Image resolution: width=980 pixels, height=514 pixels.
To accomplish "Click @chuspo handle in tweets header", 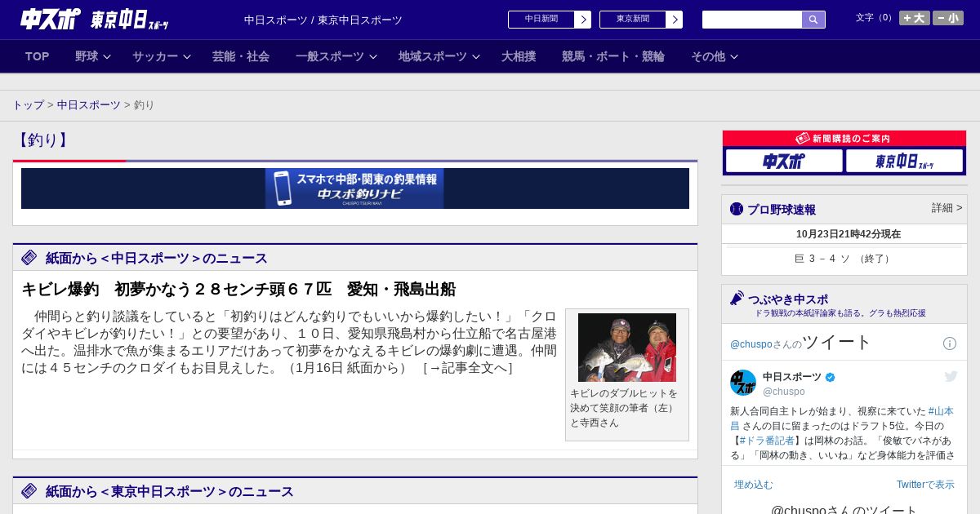I will (751, 344).
